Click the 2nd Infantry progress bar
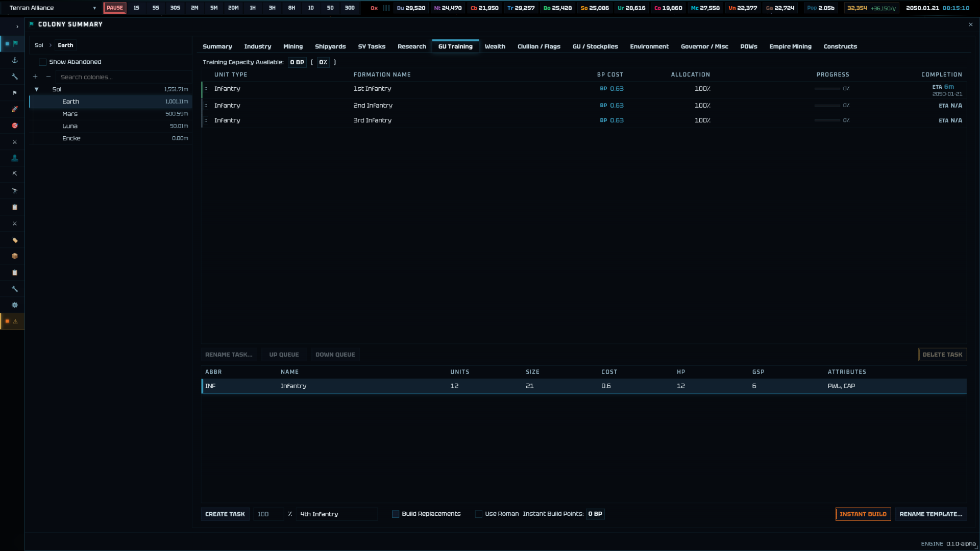This screenshot has width=980, height=551. coord(827,106)
